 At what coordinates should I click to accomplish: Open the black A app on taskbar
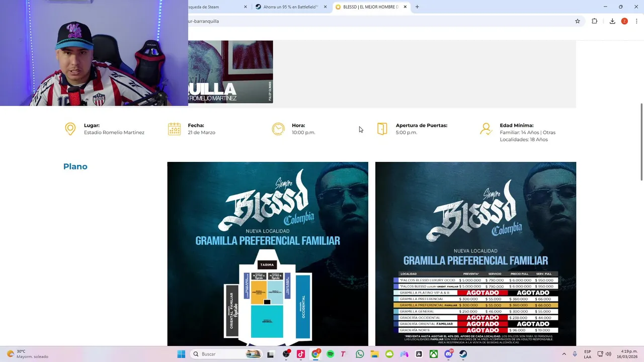[419, 354]
